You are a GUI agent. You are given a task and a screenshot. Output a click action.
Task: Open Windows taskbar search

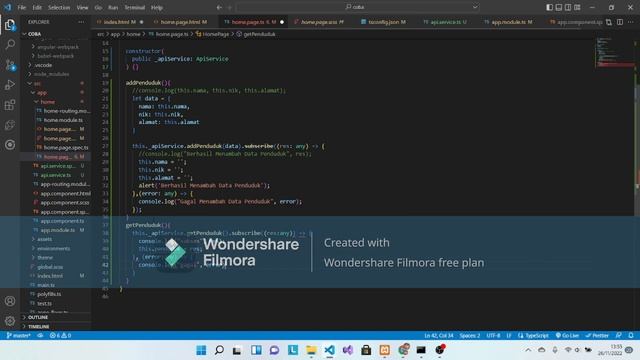(x=219, y=350)
